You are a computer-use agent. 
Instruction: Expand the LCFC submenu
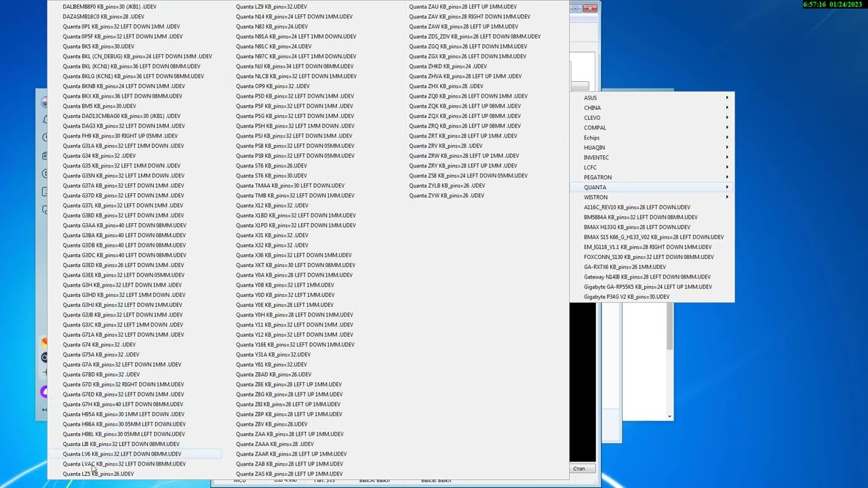(652, 167)
